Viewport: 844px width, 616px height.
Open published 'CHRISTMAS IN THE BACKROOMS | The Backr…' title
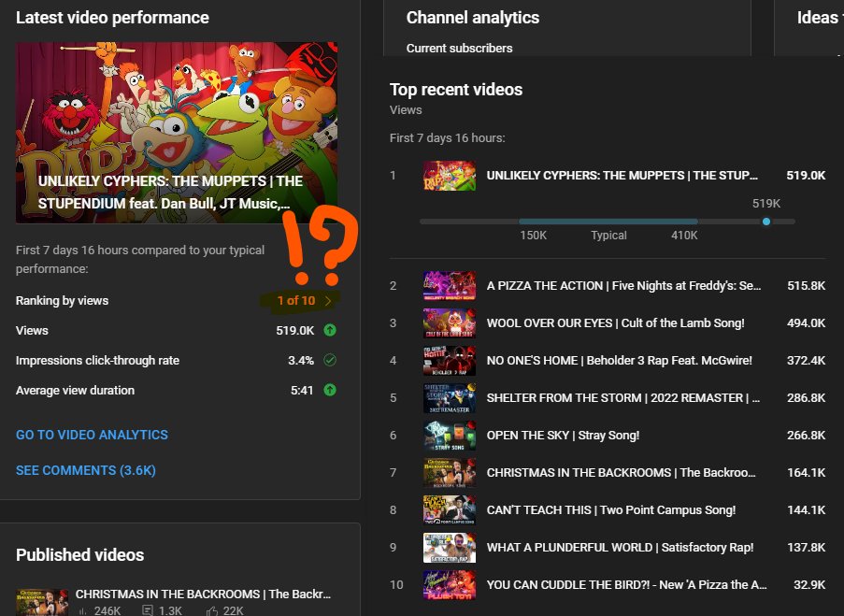pos(203,594)
